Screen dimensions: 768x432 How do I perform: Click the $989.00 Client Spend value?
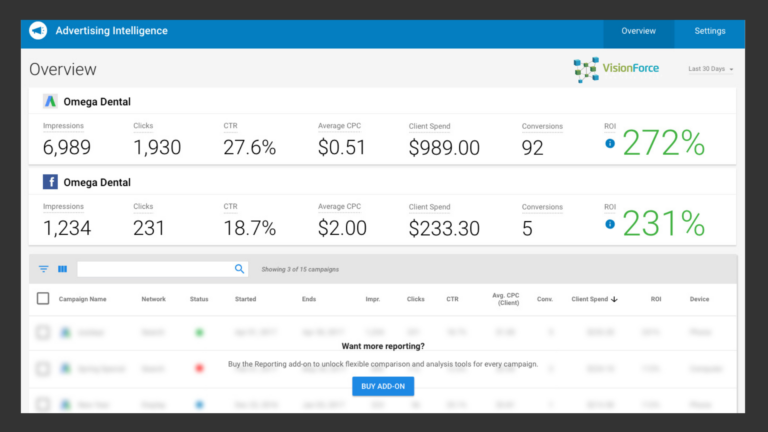click(444, 148)
